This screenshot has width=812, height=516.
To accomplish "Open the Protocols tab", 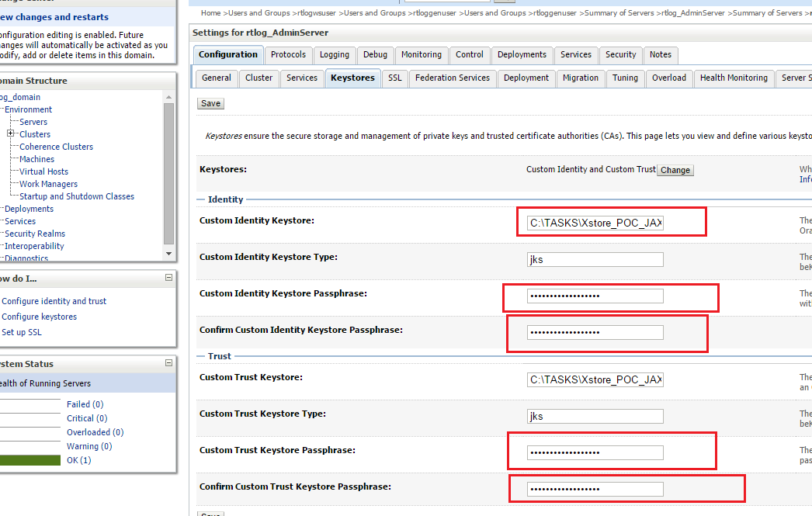I will (288, 55).
